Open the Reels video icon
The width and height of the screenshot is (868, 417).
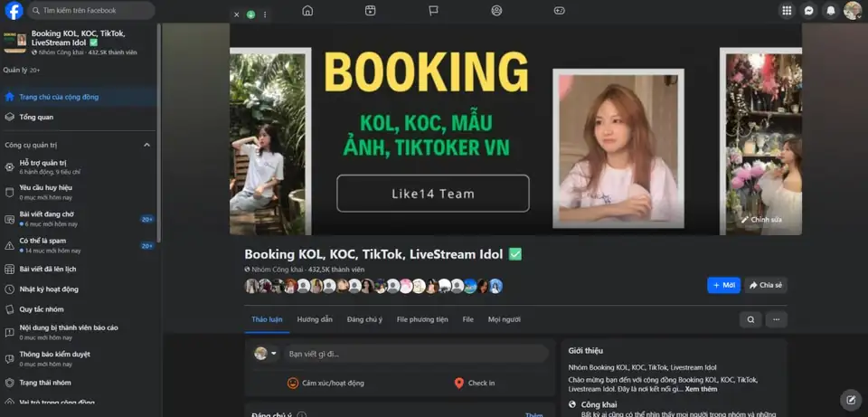click(x=371, y=11)
